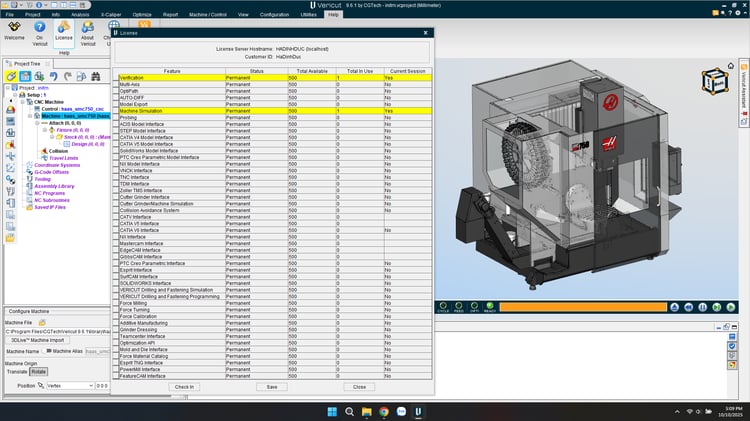Click the vertex pick cursor icon next to Position
The width and height of the screenshot is (750, 421).
(x=41, y=385)
